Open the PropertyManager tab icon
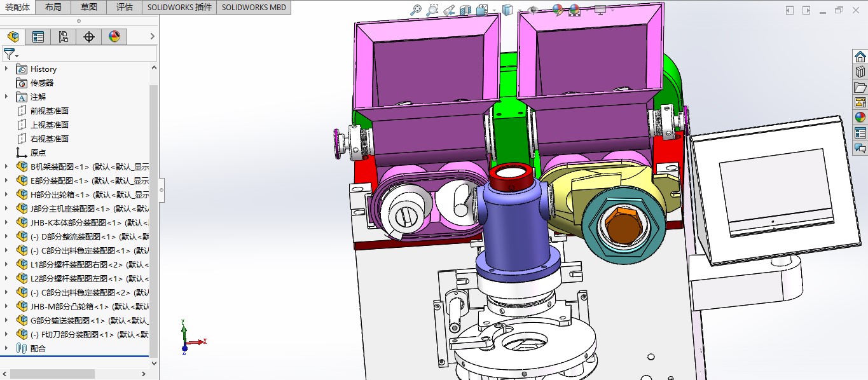This screenshot has width=868, height=380. (38, 37)
